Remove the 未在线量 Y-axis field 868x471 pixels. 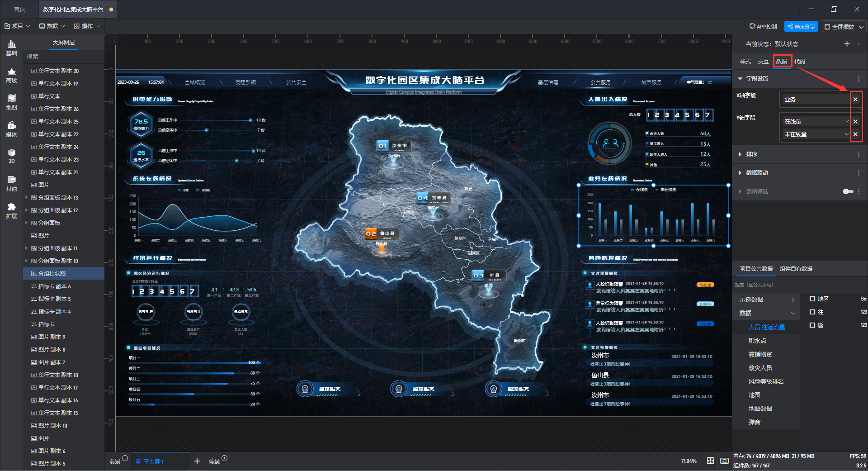(855, 134)
